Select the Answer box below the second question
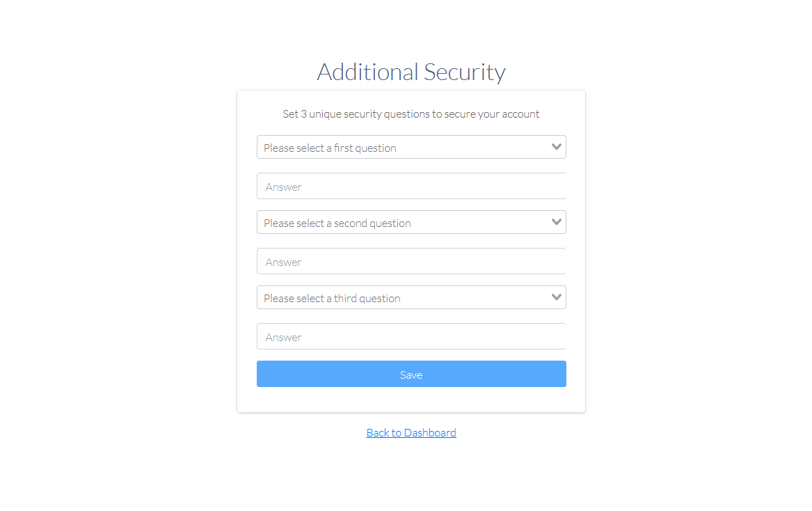812x511 pixels. point(411,261)
